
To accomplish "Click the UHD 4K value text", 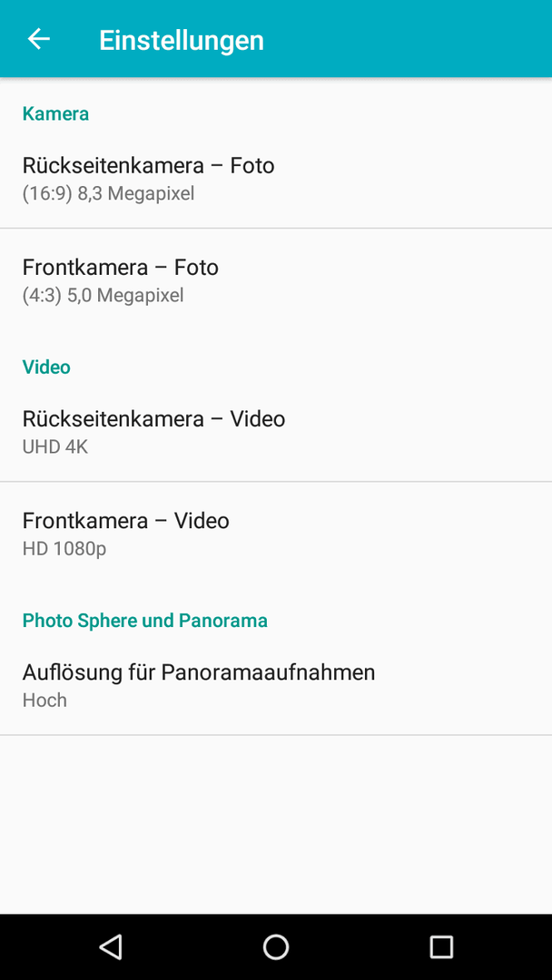I will [55, 447].
